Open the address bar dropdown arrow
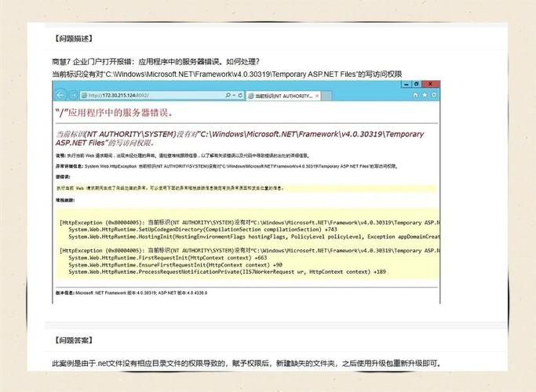536x392 pixels. tap(234, 96)
